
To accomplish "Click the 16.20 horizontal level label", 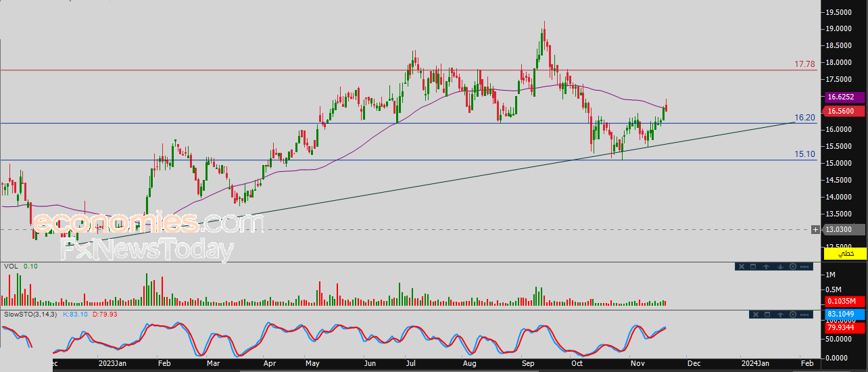I will [804, 118].
